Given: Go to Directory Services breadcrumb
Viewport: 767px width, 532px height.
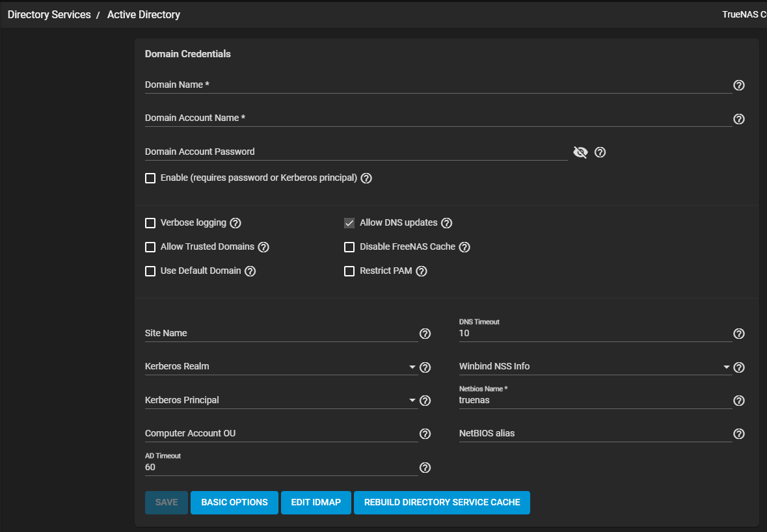Looking at the screenshot, I should click(49, 14).
